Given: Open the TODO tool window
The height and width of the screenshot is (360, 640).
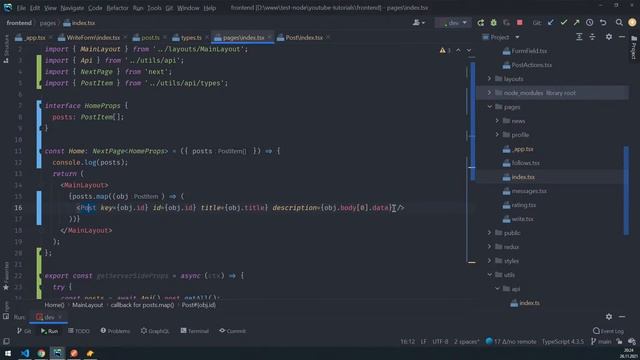Looking at the screenshot, I should tap(79, 331).
